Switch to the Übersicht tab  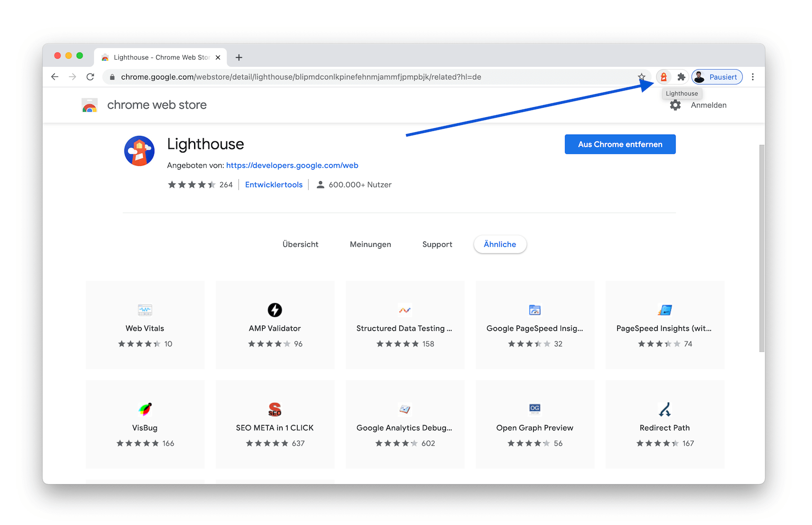(300, 244)
